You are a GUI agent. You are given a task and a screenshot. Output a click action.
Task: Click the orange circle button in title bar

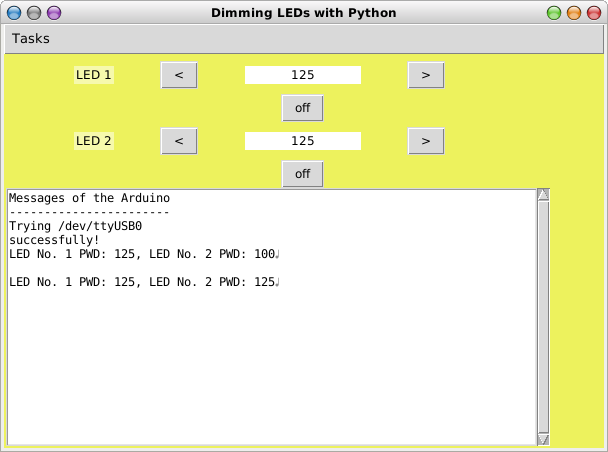pos(574,13)
